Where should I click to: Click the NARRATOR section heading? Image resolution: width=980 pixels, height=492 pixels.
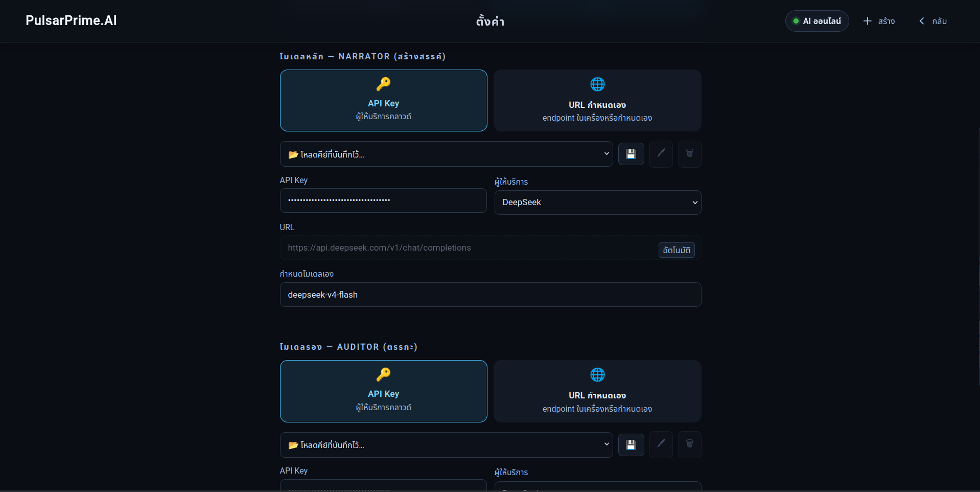[x=363, y=56]
